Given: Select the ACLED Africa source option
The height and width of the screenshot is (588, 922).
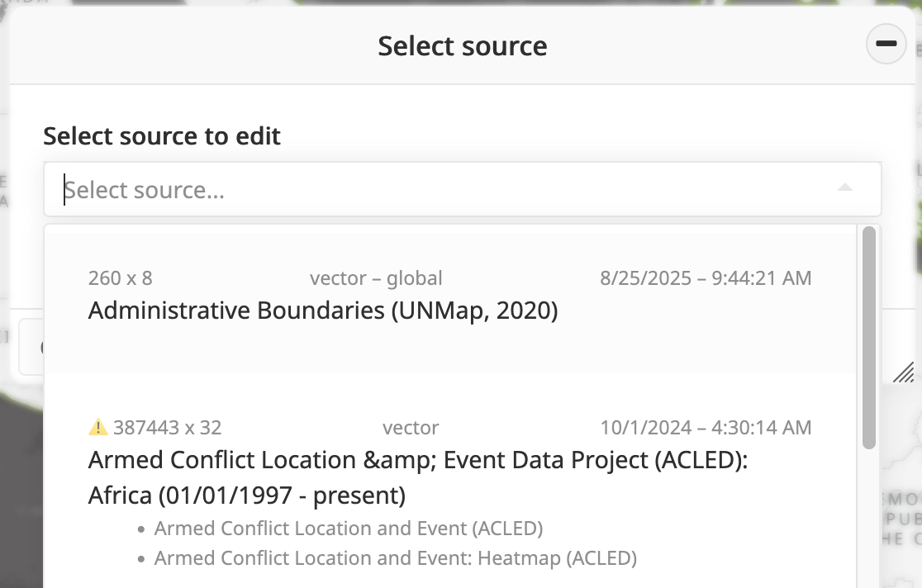Looking at the screenshot, I should [417, 477].
